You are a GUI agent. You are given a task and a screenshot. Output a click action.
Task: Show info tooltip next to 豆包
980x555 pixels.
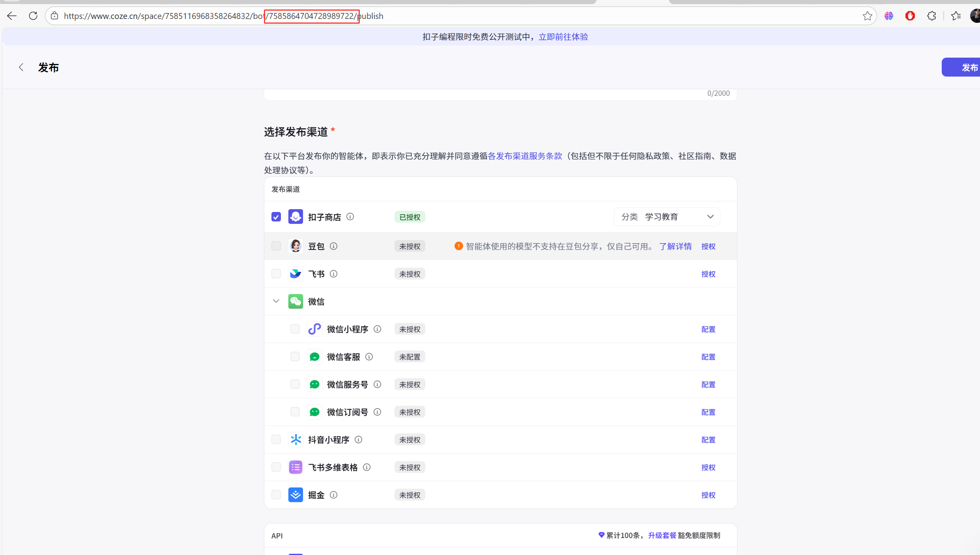333,246
